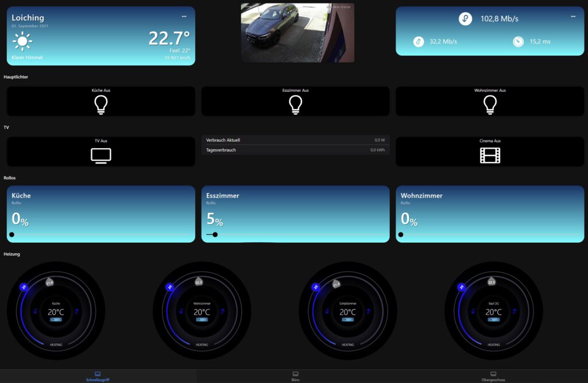Viewport: 588px width, 383px height.
Task: Lower temperature on Schlafzimmer thermostat
Action: [327, 311]
